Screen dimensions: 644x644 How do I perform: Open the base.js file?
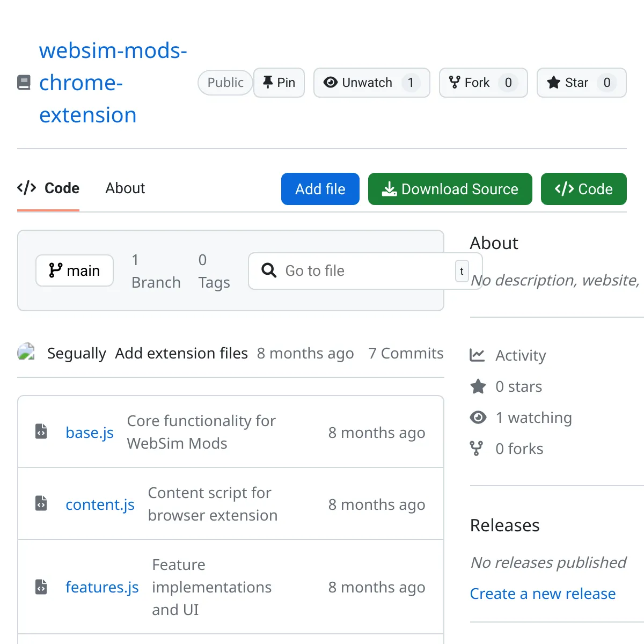90,433
